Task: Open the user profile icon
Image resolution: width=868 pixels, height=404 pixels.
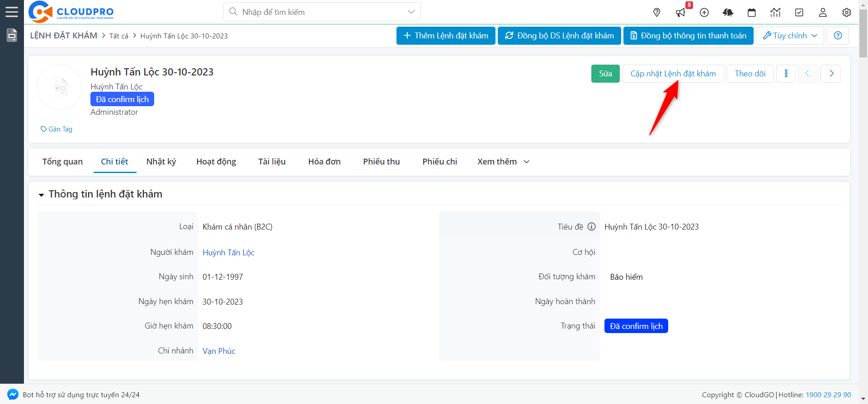Action: (x=823, y=13)
